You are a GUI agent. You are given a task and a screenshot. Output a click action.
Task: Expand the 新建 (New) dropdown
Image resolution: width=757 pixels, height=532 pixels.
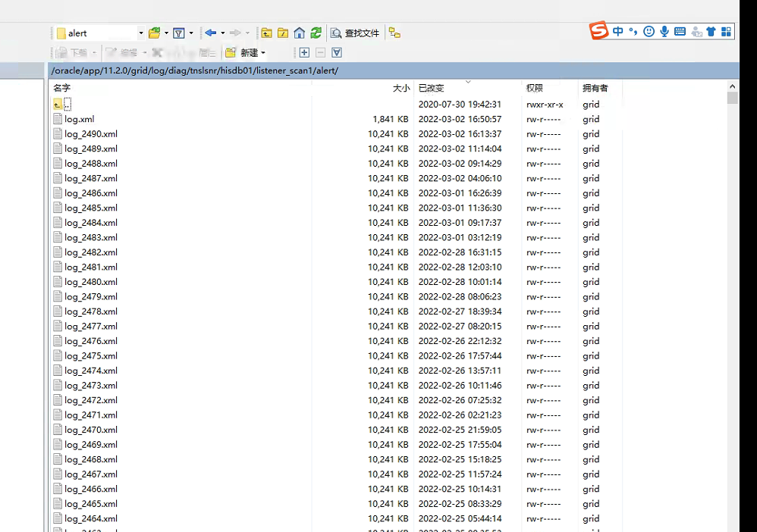pos(263,52)
